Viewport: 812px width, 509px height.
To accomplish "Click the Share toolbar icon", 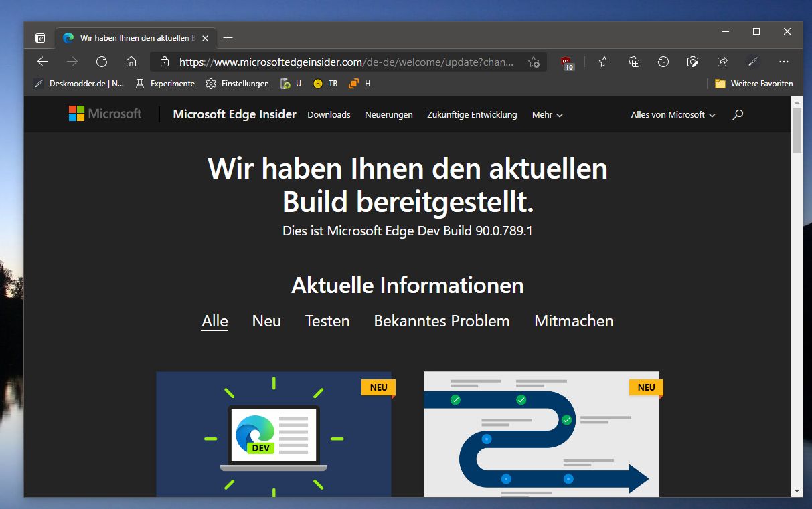I will coord(722,62).
